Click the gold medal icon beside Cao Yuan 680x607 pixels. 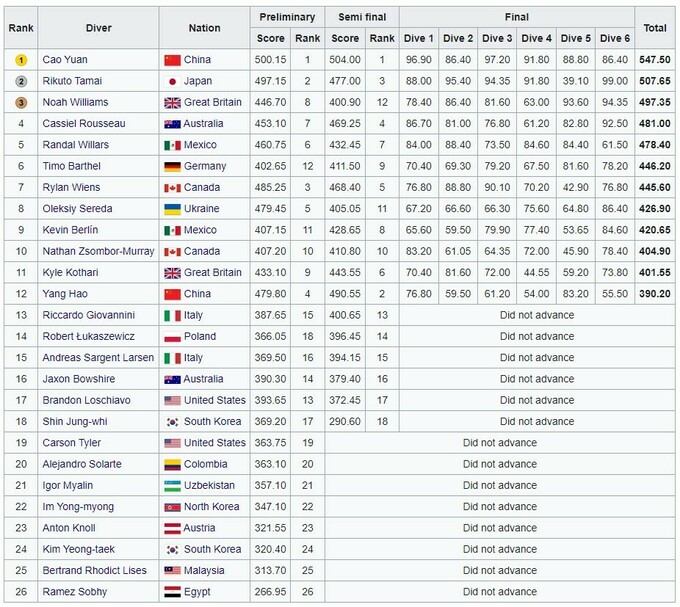click(20, 60)
